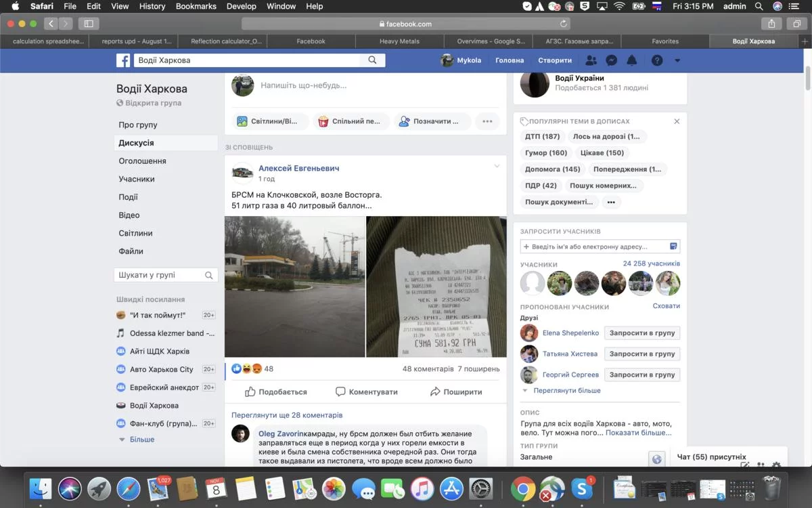Open Wi-Fi status icon in menu bar
Screen dimensions: 812x508
(619, 6)
